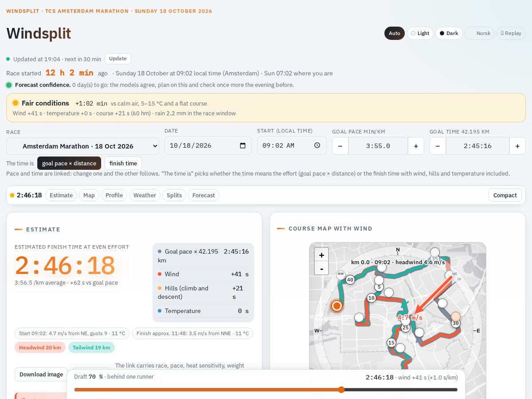Click the Replay button

[x=511, y=33]
